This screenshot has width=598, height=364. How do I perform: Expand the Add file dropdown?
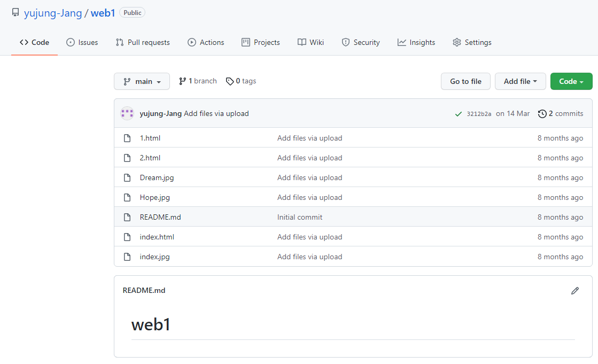[520, 81]
